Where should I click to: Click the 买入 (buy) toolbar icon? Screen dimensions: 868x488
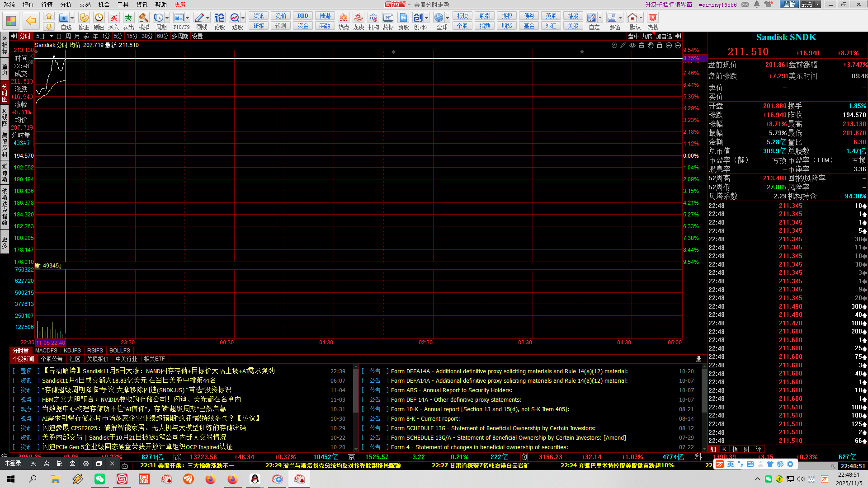113,18
